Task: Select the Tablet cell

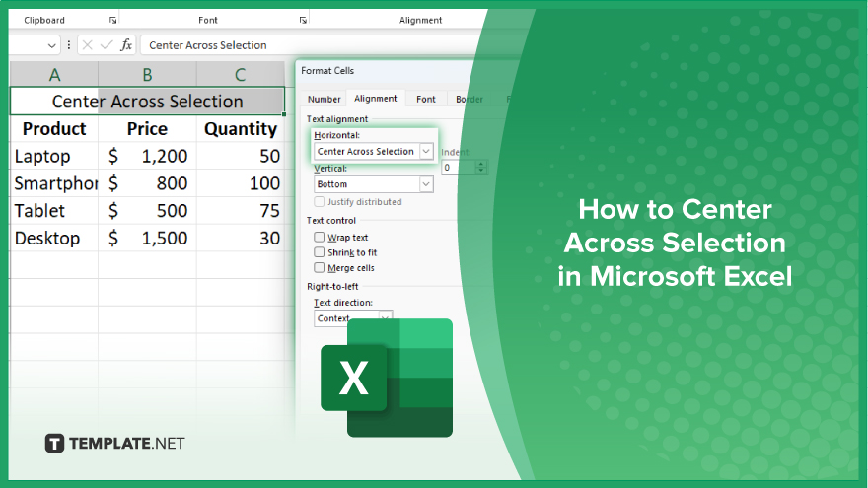Action: click(x=54, y=211)
